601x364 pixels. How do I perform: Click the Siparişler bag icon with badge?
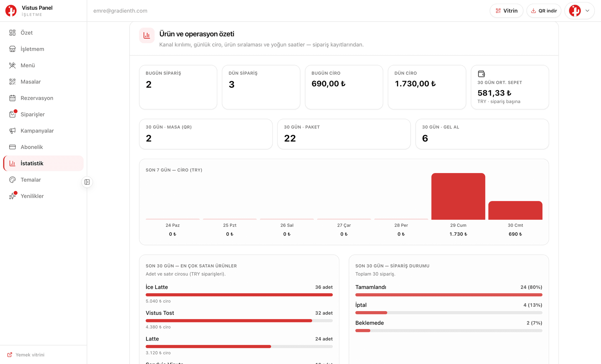13,114
